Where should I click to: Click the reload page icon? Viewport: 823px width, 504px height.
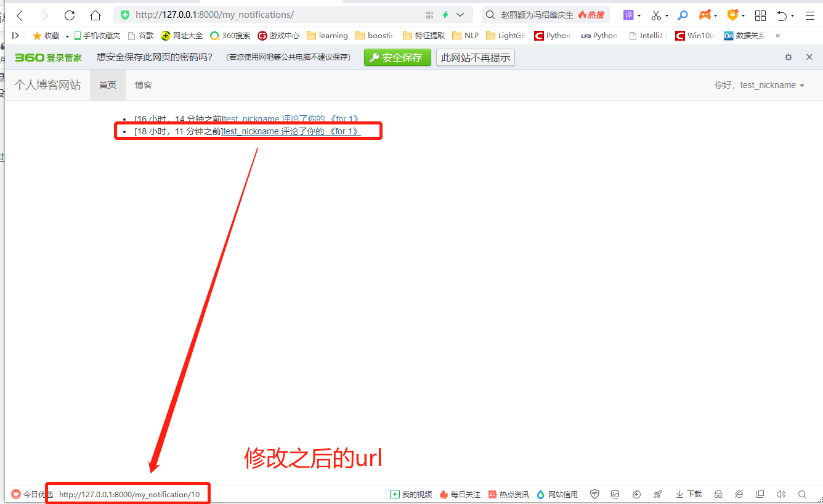click(70, 15)
